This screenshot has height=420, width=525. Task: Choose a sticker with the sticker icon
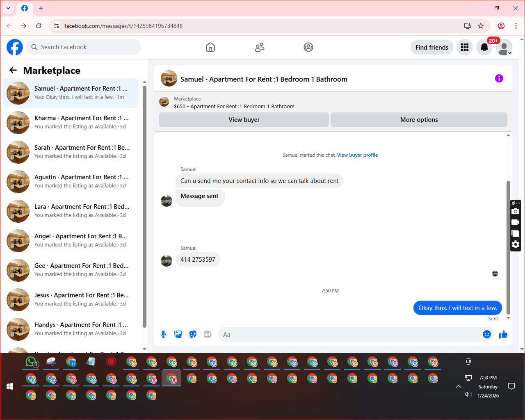point(193,334)
